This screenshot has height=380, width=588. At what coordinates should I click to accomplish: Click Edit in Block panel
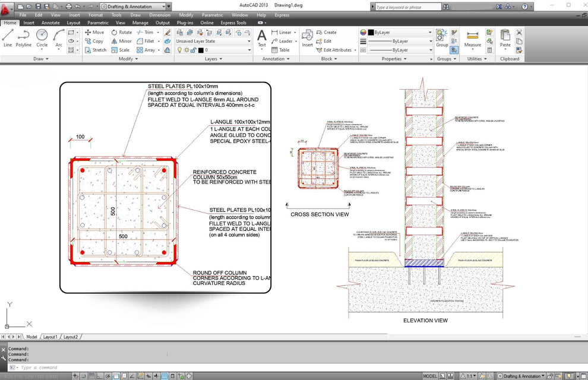324,41
